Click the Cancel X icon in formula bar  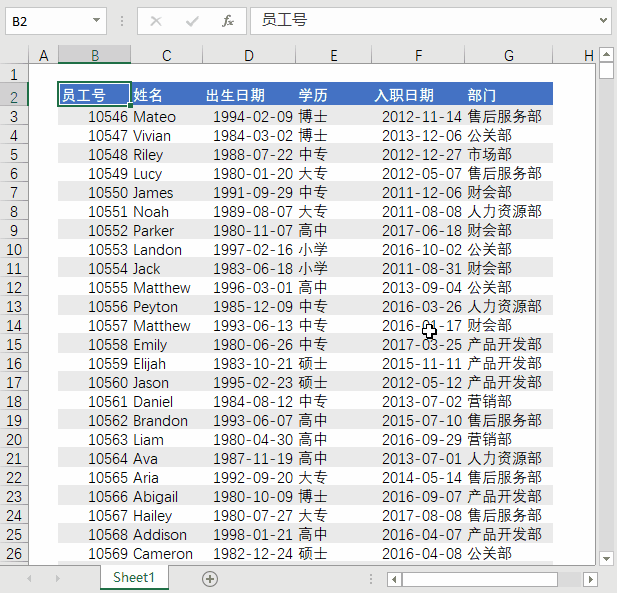(156, 21)
